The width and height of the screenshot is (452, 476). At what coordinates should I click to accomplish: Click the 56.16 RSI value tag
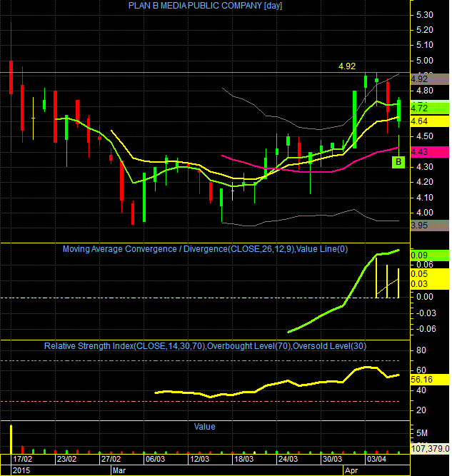click(430, 380)
